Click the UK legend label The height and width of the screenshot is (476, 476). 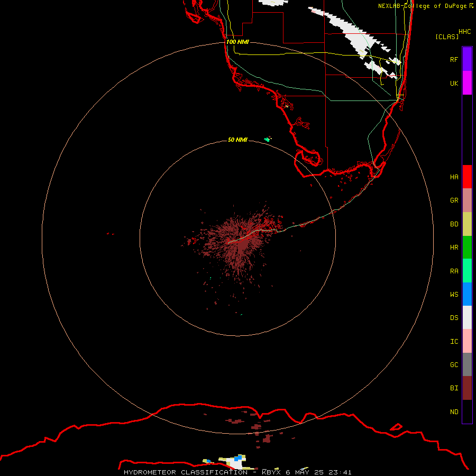pos(454,83)
